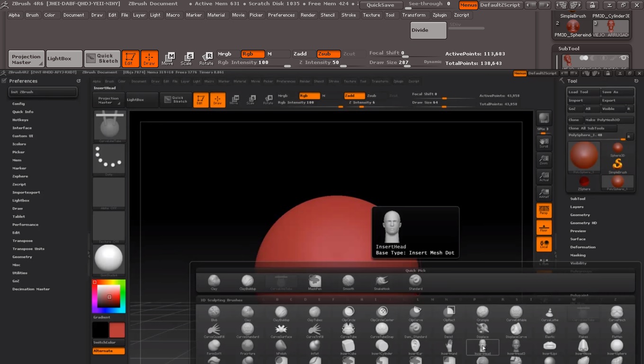Select the Blob sculpting brush
Viewport: 644px width, 364px height.
[214, 314]
